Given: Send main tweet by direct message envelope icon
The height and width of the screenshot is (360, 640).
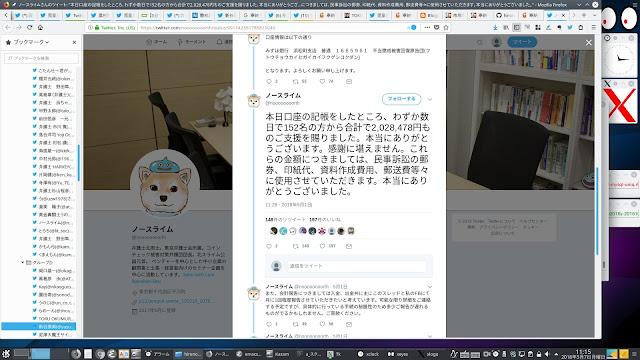Looking at the screenshot, I should click(349, 246).
